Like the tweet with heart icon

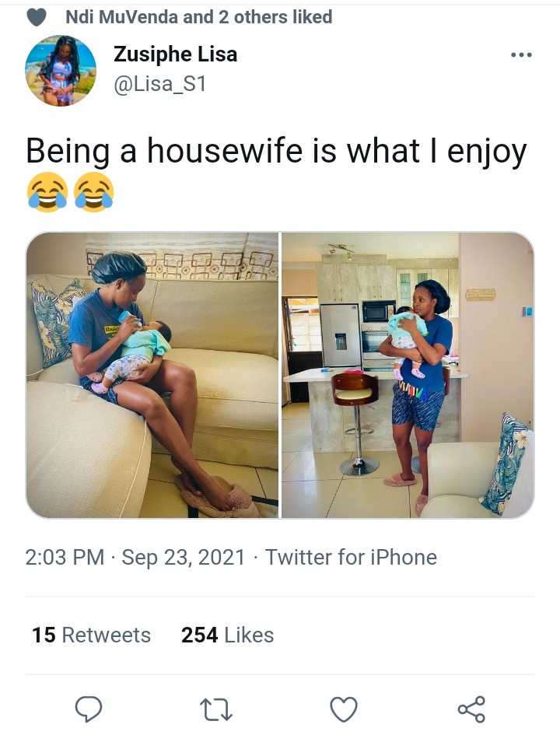point(344,709)
